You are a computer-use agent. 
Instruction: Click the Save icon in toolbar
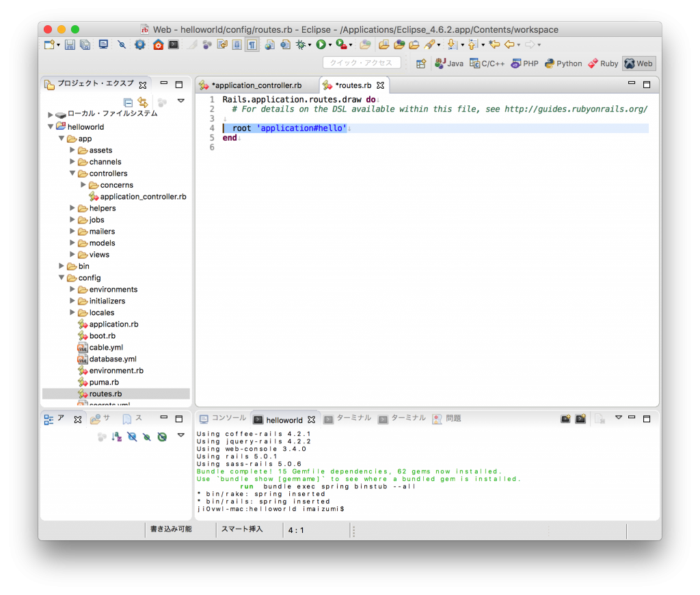[70, 44]
